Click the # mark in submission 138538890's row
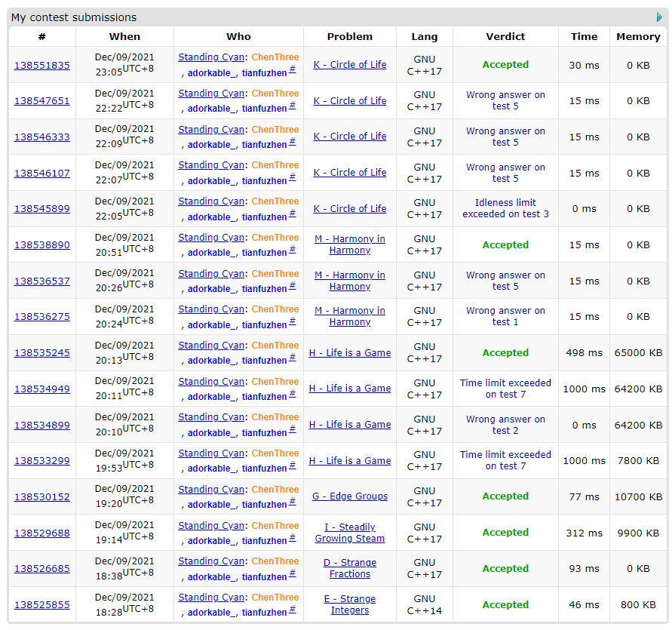This screenshot has width=672, height=630. 293,250
